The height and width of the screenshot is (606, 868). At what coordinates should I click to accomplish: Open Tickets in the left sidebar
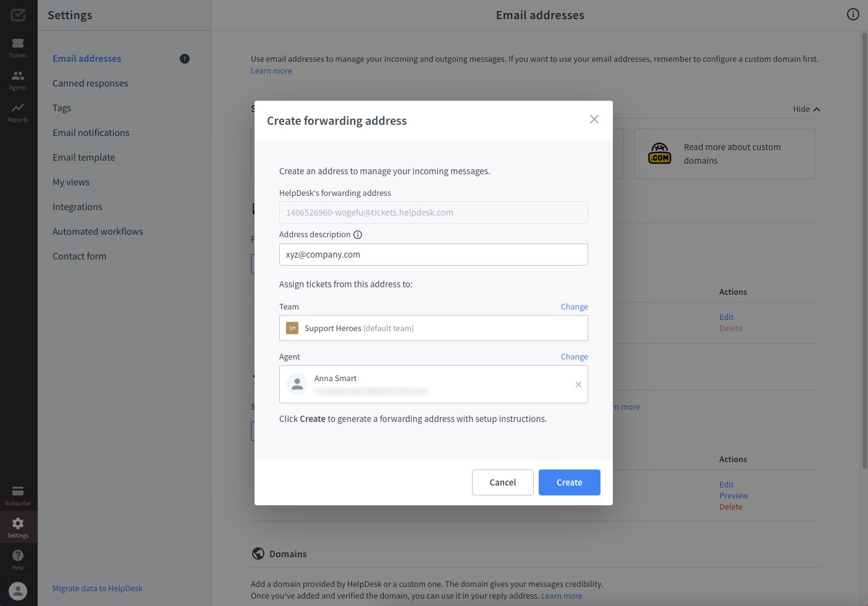coord(18,48)
